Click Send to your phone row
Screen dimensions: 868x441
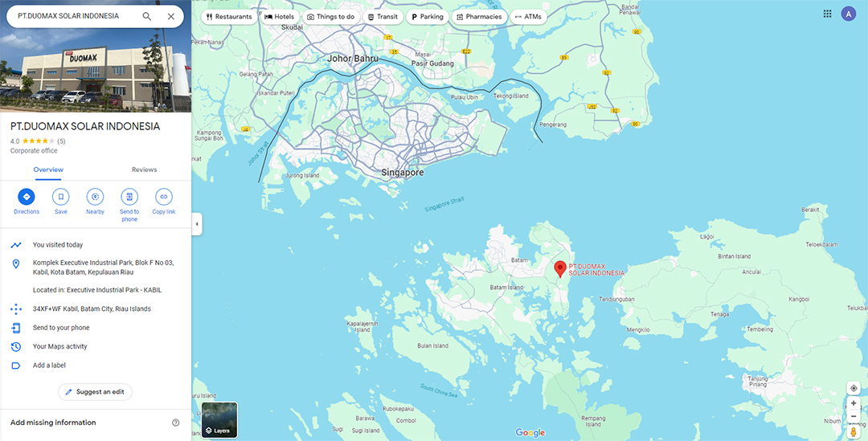tap(96, 328)
